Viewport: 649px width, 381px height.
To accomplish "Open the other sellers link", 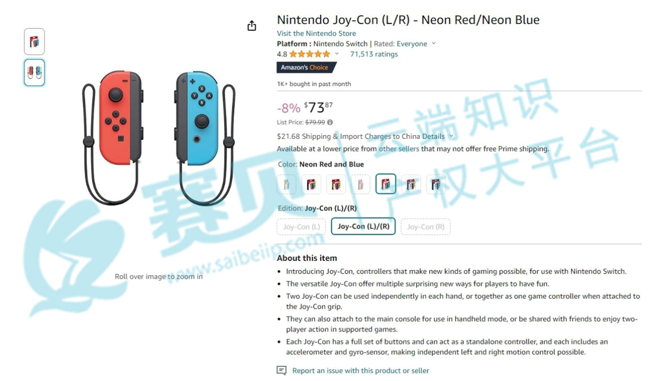I will coord(399,149).
